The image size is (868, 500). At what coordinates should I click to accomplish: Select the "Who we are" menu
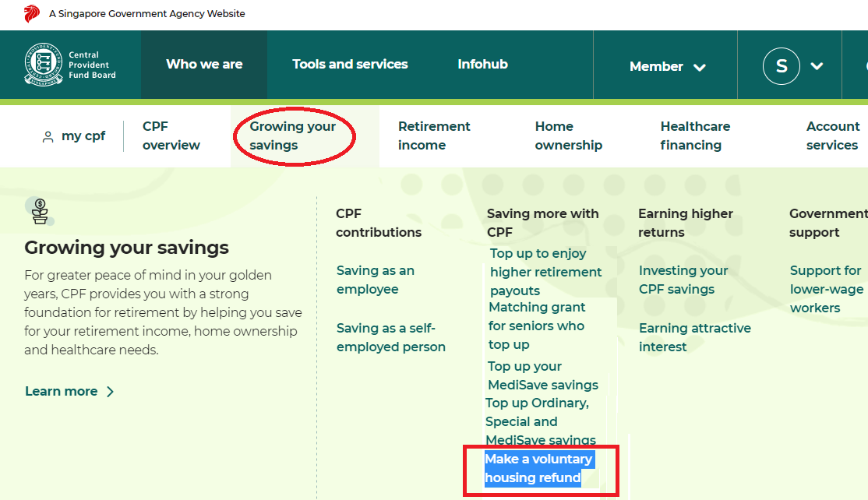203,65
